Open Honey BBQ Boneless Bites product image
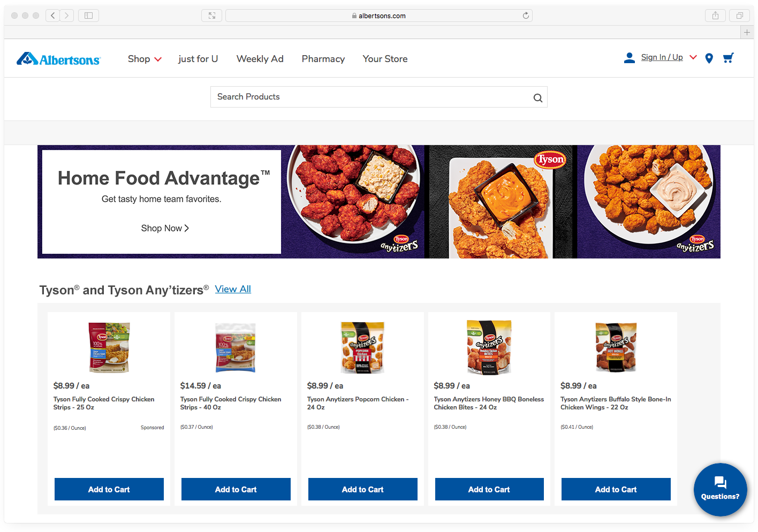The width and height of the screenshot is (758, 532). (x=489, y=347)
